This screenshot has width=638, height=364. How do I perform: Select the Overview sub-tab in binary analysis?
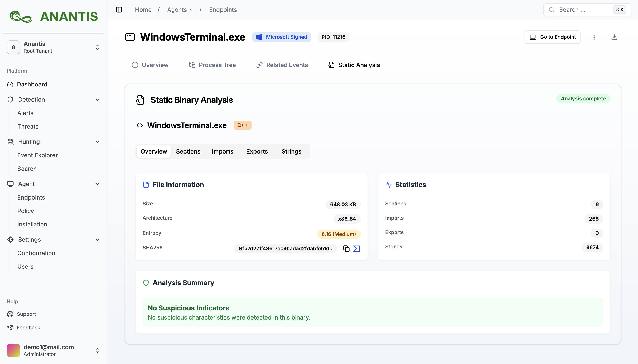coord(154,151)
